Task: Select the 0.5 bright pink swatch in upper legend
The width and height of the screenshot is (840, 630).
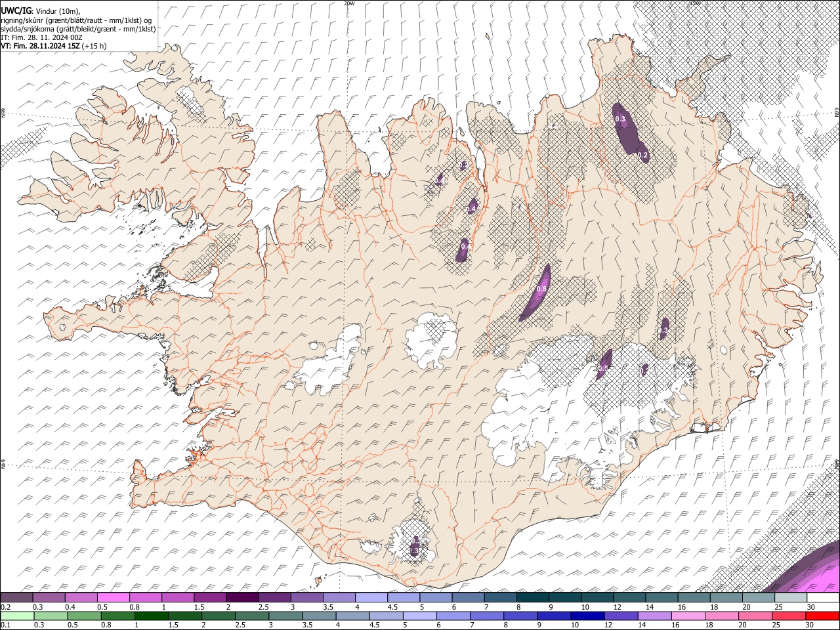Action: [114, 597]
